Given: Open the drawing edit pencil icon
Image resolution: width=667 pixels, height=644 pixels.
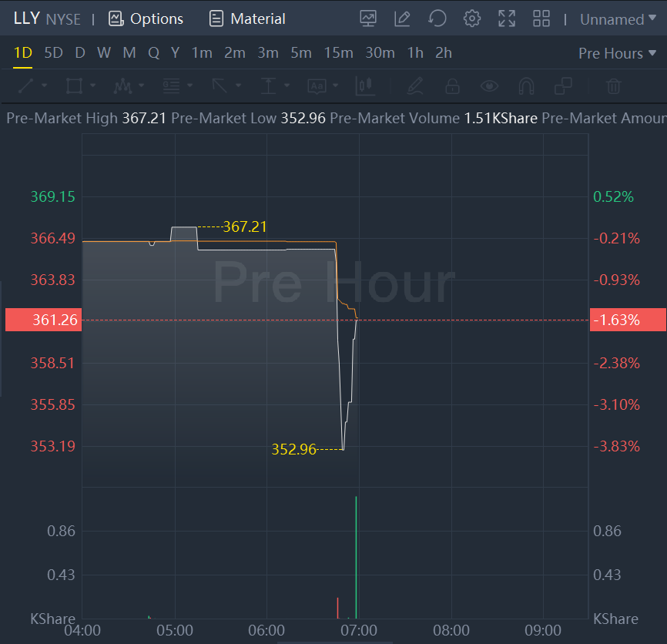Looking at the screenshot, I should click(402, 18).
